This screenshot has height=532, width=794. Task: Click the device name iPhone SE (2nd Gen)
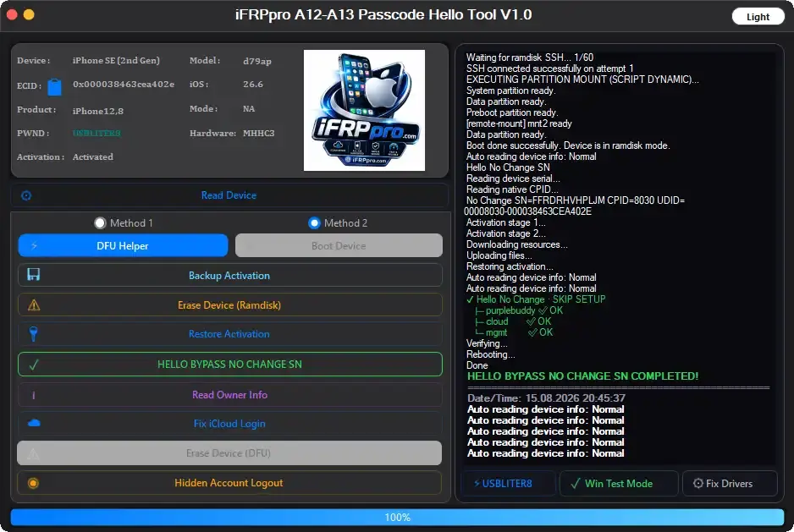tap(116, 60)
